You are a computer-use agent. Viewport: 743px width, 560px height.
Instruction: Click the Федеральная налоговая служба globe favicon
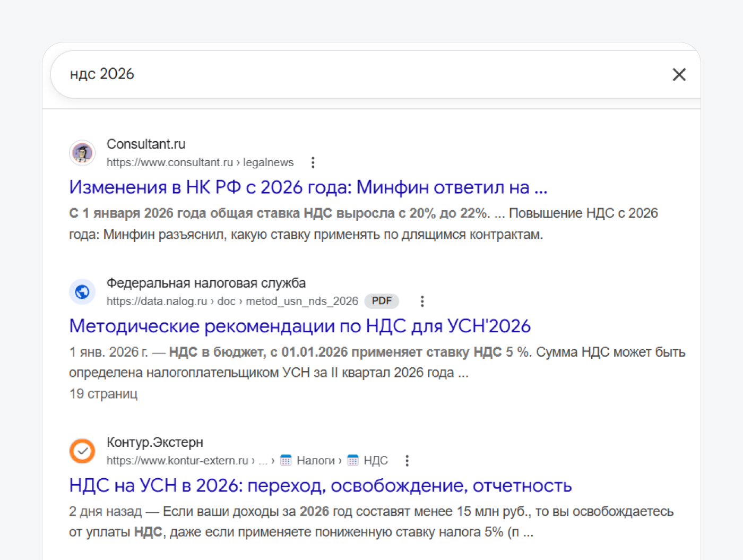point(82,292)
